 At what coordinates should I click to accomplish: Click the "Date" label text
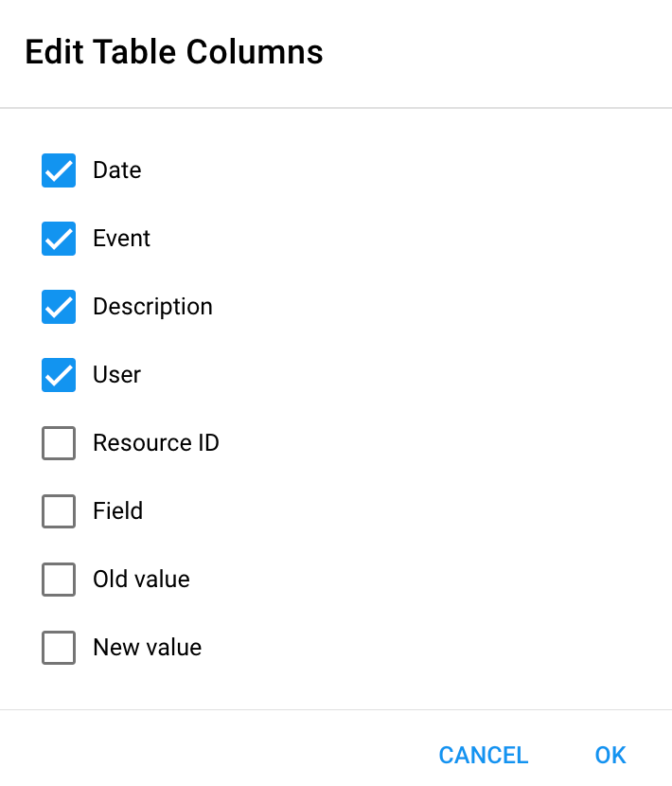[117, 170]
